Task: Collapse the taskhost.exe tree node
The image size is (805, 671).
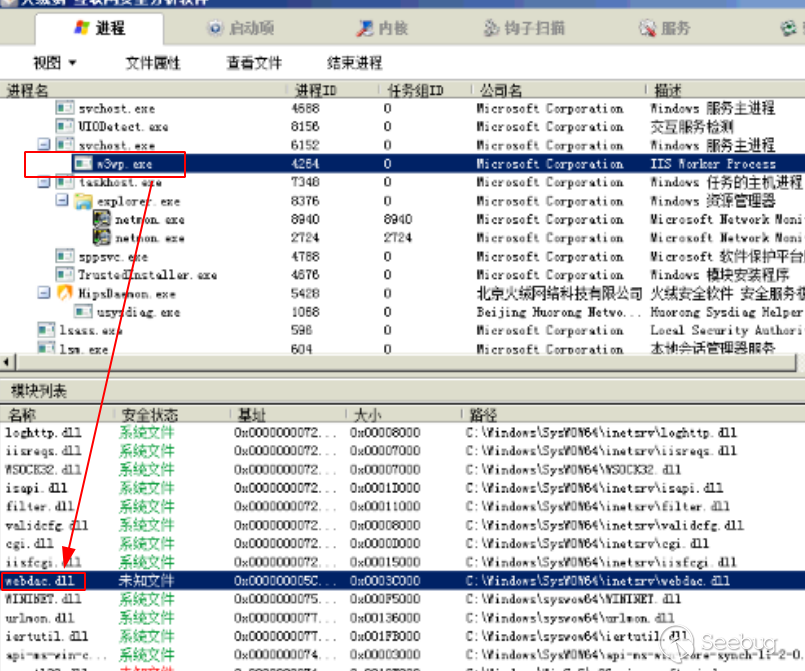Action: (x=43, y=183)
